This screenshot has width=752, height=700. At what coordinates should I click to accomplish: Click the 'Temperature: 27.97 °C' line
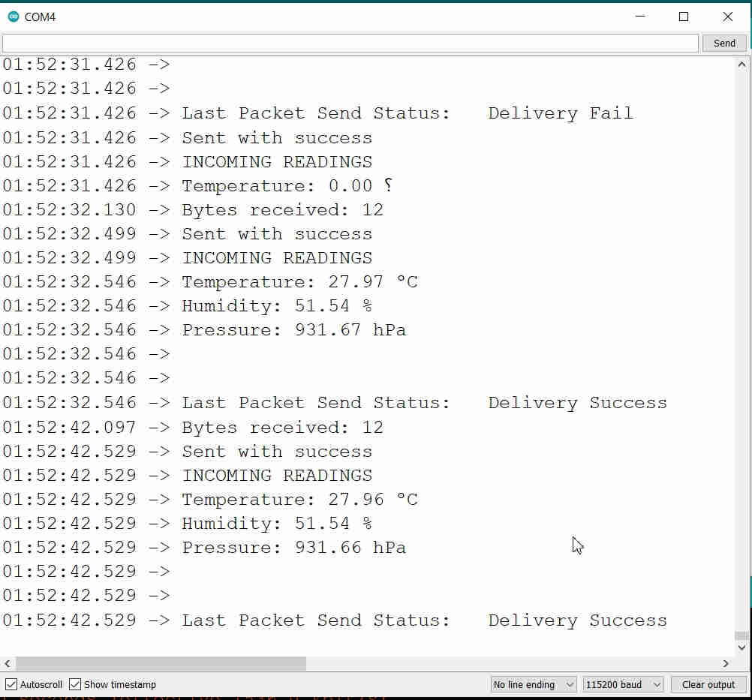pos(299,282)
